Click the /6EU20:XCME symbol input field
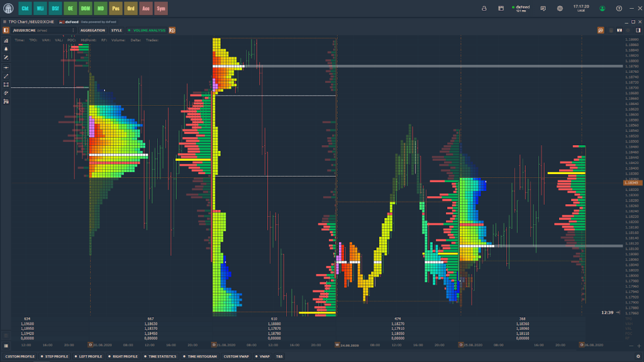644x362 pixels. (41, 30)
